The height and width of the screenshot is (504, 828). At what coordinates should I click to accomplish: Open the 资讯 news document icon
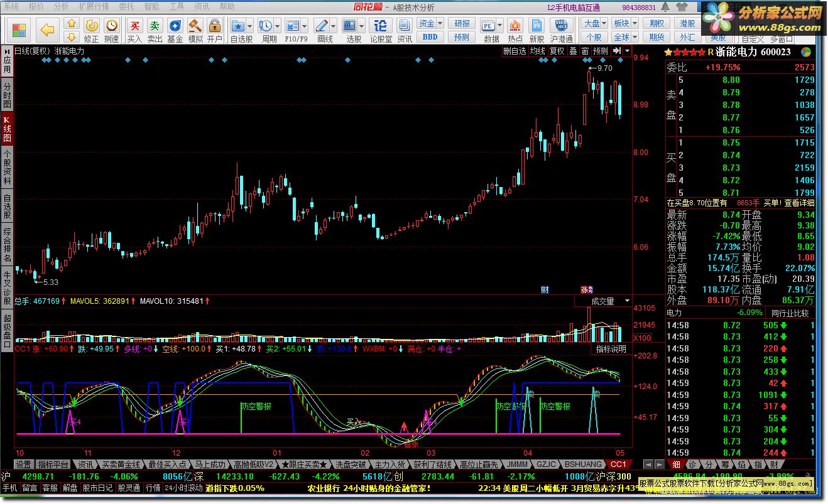tap(405, 29)
